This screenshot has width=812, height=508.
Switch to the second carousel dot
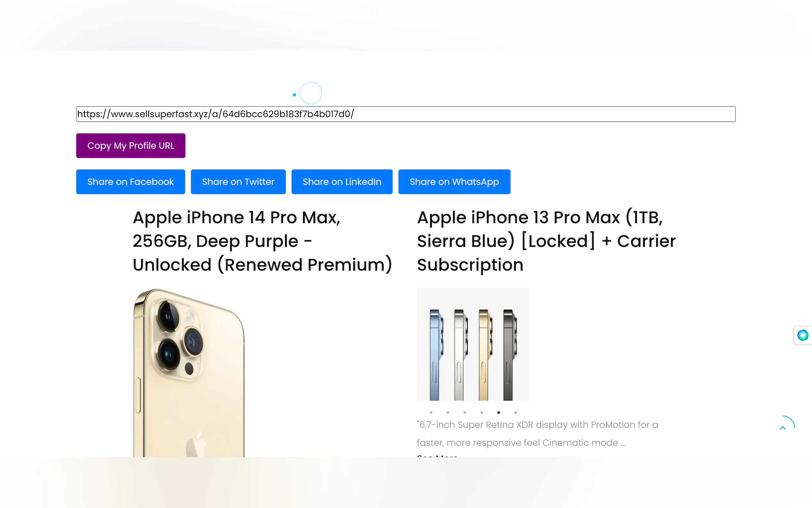click(x=448, y=413)
